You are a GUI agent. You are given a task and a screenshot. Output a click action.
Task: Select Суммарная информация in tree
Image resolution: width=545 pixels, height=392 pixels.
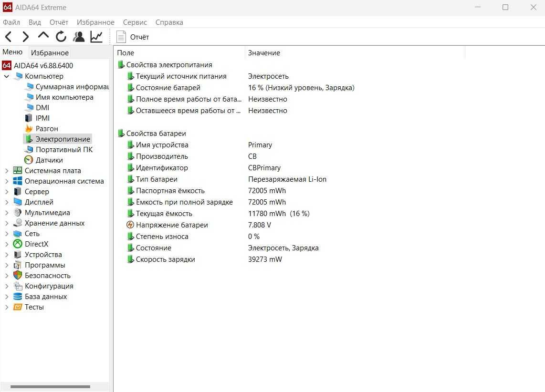tap(72, 87)
